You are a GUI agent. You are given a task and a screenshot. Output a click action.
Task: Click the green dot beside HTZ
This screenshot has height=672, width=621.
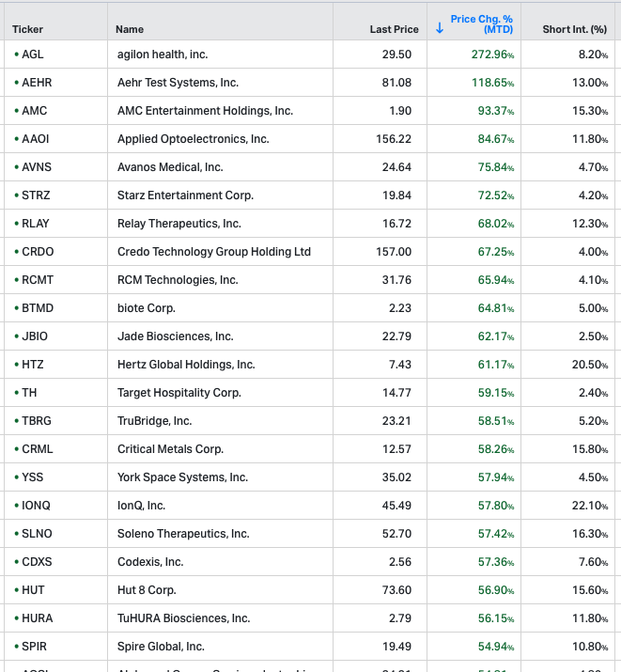[16, 365]
